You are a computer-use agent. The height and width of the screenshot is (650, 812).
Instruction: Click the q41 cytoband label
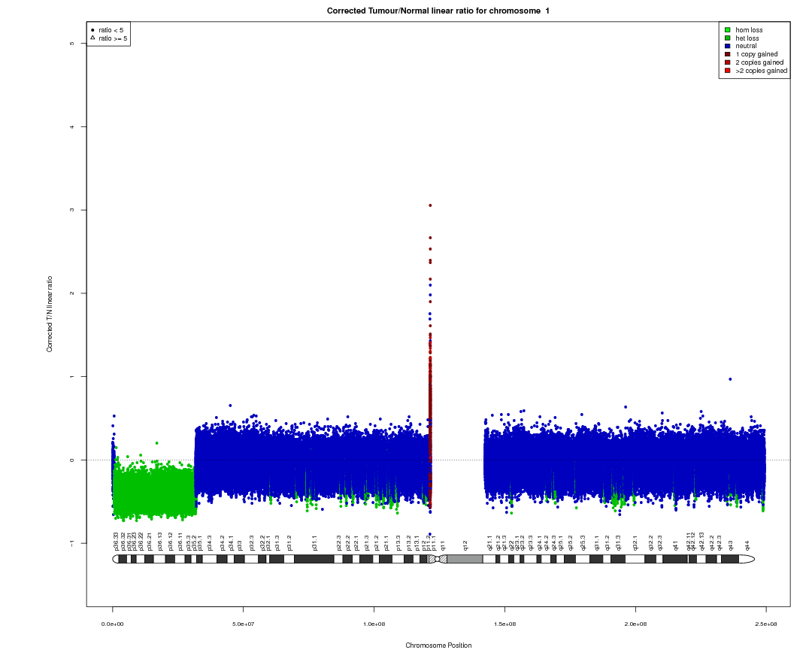click(675, 545)
